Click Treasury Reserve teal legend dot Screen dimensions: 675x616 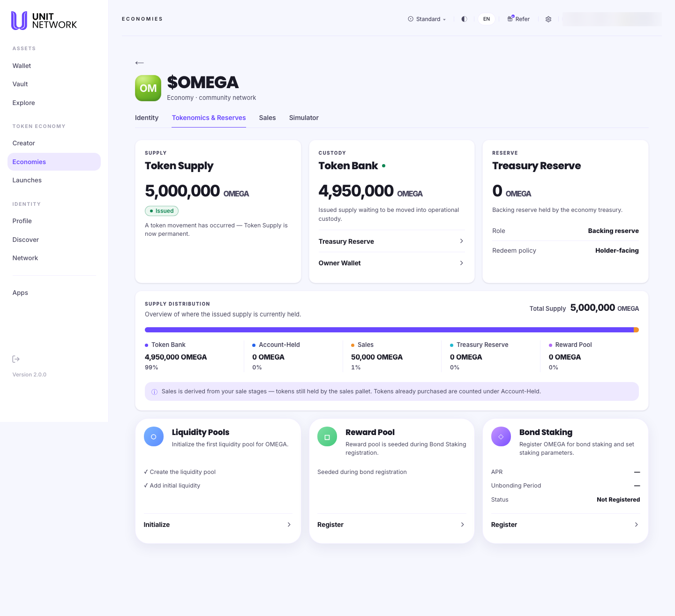pos(452,345)
